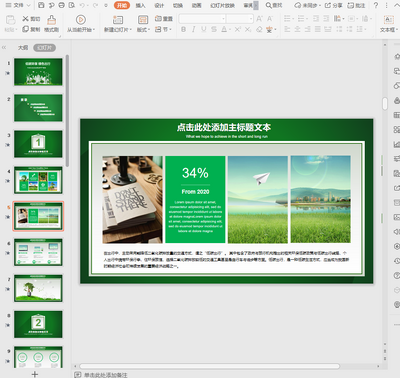
Task: Click the table grid icon in right sidebar
Action: click(x=396, y=115)
